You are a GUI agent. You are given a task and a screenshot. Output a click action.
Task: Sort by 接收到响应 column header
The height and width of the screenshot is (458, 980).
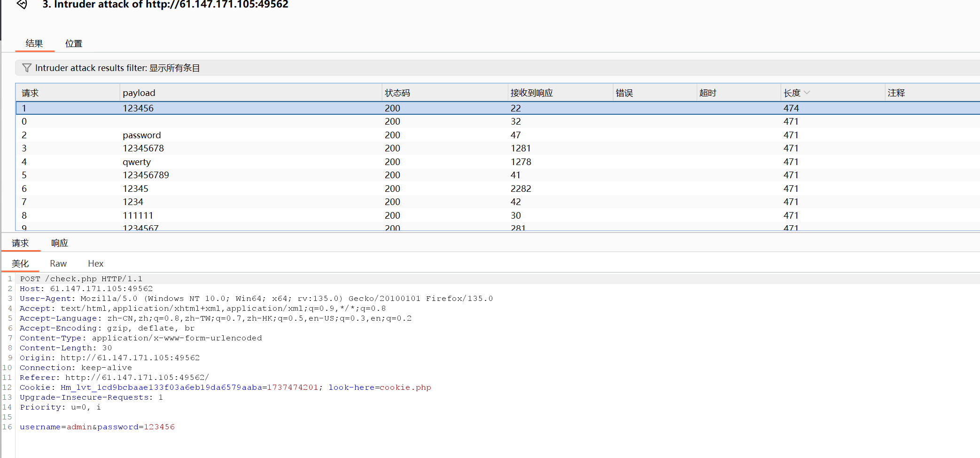coord(532,93)
